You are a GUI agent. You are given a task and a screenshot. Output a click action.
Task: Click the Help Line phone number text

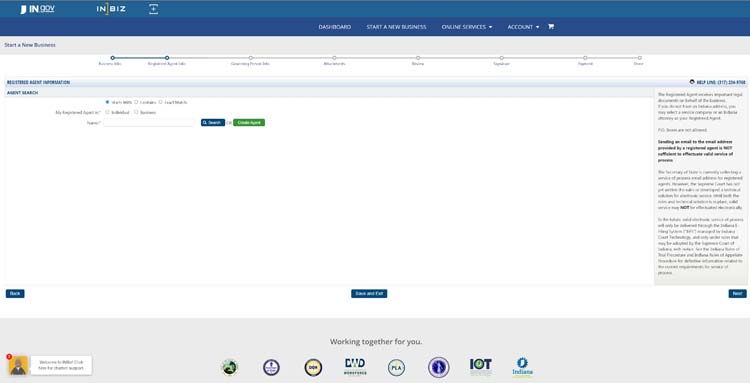pos(721,82)
